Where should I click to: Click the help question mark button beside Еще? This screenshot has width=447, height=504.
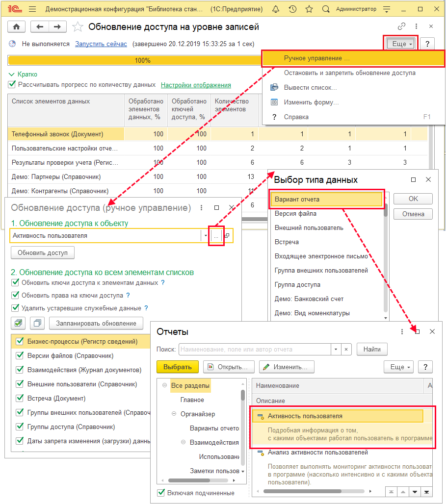[x=427, y=44]
